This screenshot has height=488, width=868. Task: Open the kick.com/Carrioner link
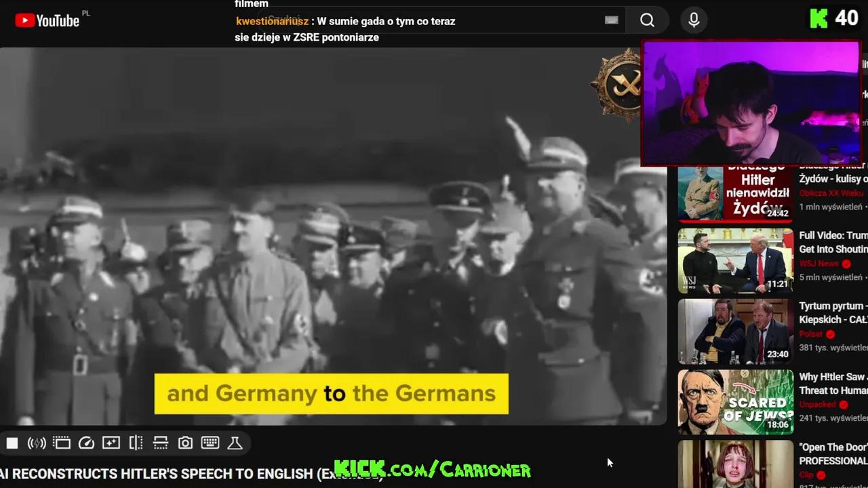point(432,468)
